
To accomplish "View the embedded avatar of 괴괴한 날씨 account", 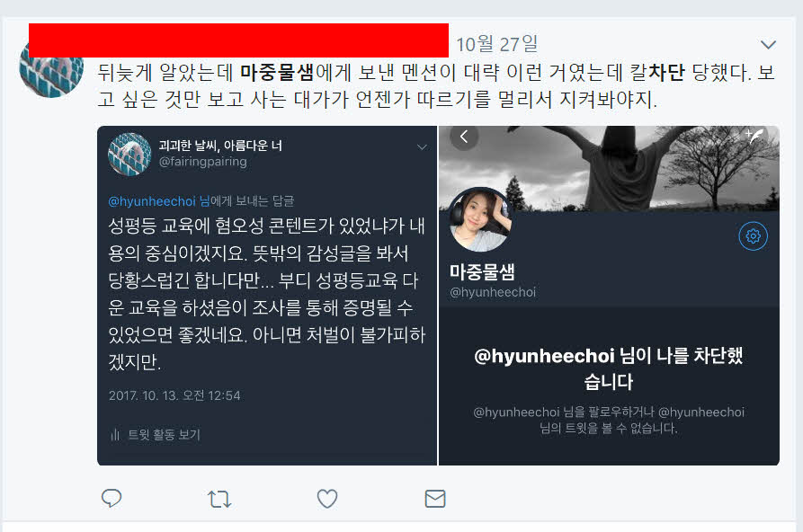I will pyautogui.click(x=129, y=155).
